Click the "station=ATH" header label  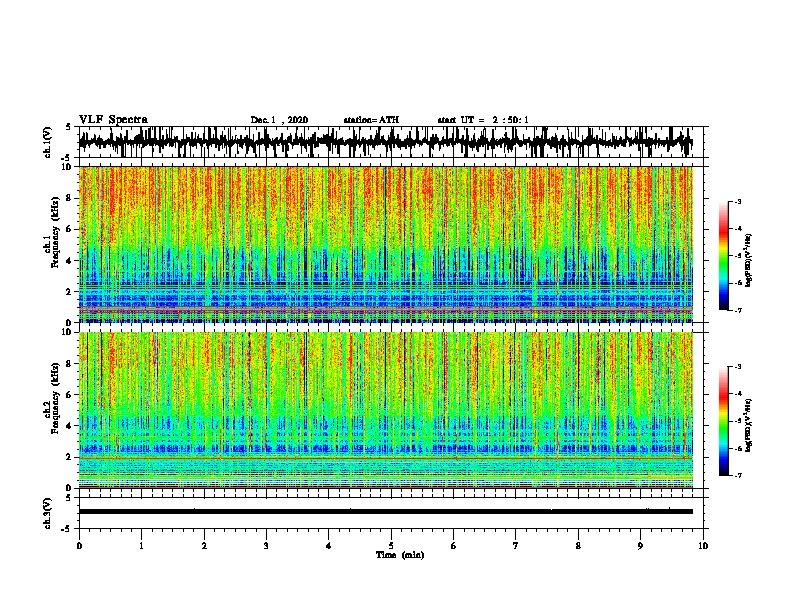point(371,120)
